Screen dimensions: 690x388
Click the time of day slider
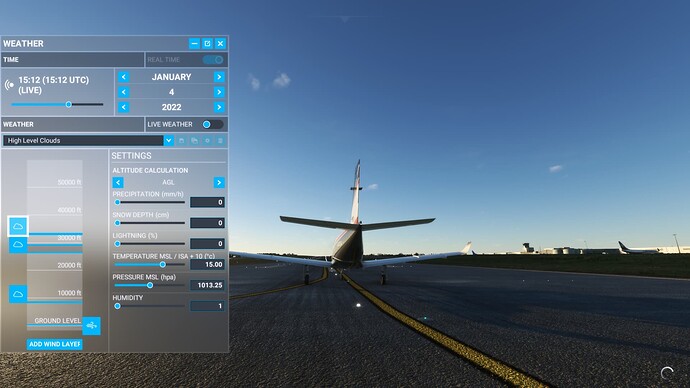click(x=57, y=105)
